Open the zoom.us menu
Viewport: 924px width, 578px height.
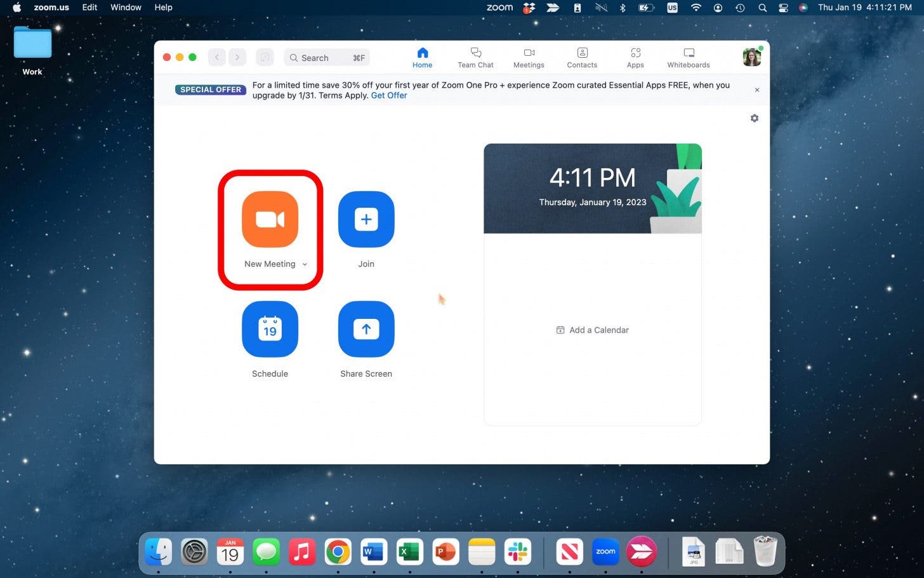click(x=51, y=8)
